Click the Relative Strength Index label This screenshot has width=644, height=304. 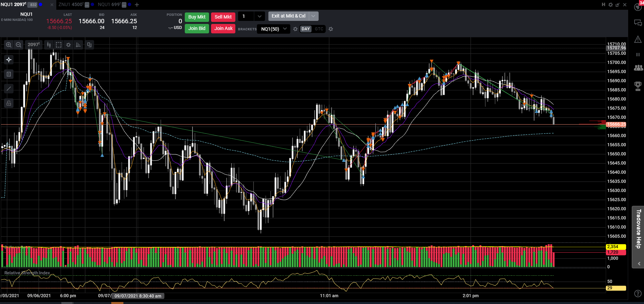pyautogui.click(x=27, y=273)
